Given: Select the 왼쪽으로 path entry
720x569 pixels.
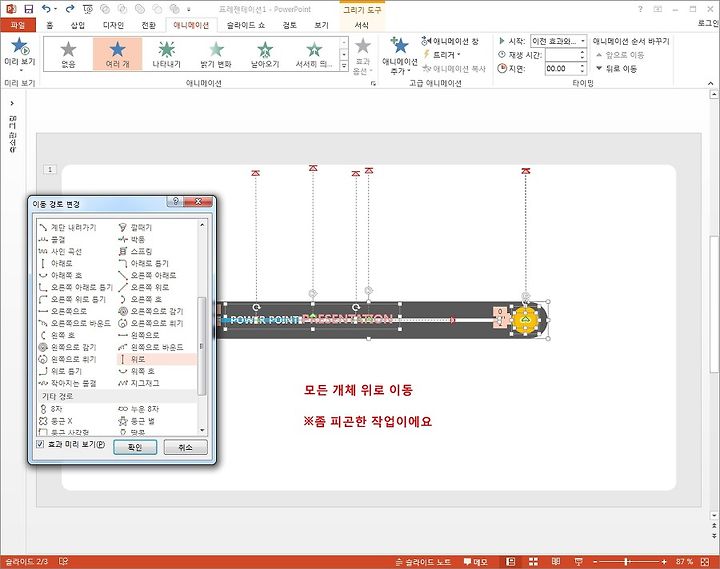Looking at the screenshot, I should click(x=140, y=335).
